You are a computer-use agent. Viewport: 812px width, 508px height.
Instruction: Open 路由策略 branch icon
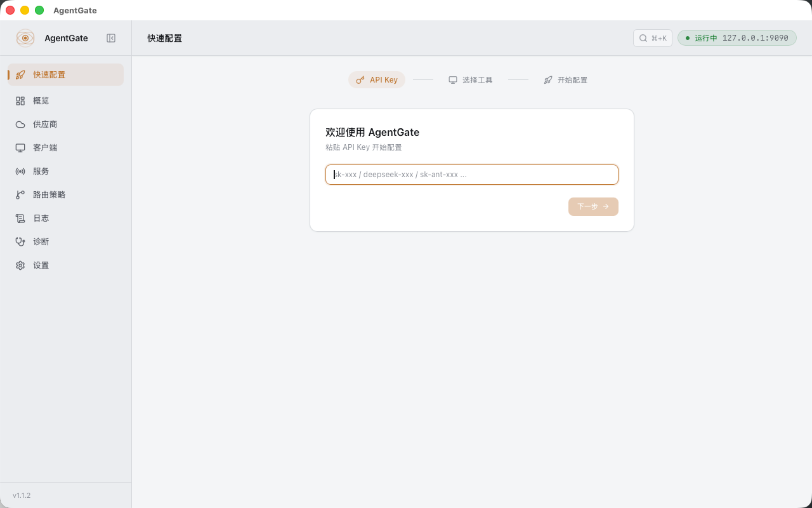click(x=20, y=195)
